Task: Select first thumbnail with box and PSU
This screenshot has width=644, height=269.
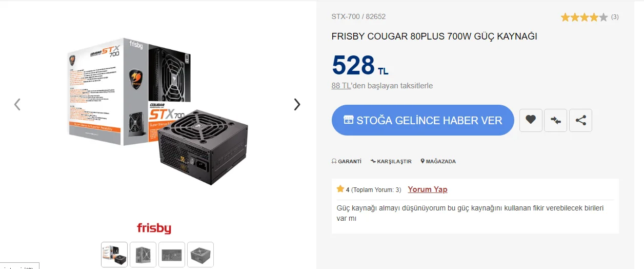Action: tap(114, 255)
